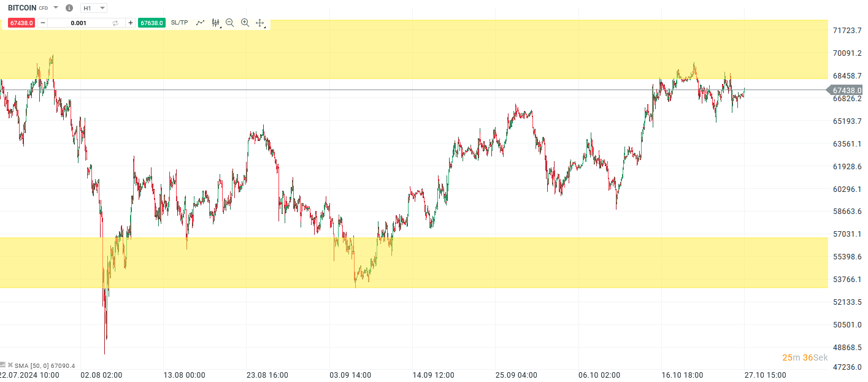The height and width of the screenshot is (382, 868).
Task: Open the BITCOIN instrument dropdown
Action: click(55, 8)
